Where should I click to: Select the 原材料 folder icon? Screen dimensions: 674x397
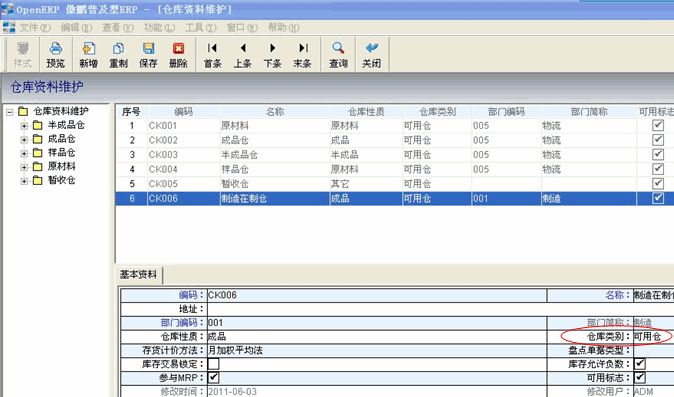pos(38,166)
